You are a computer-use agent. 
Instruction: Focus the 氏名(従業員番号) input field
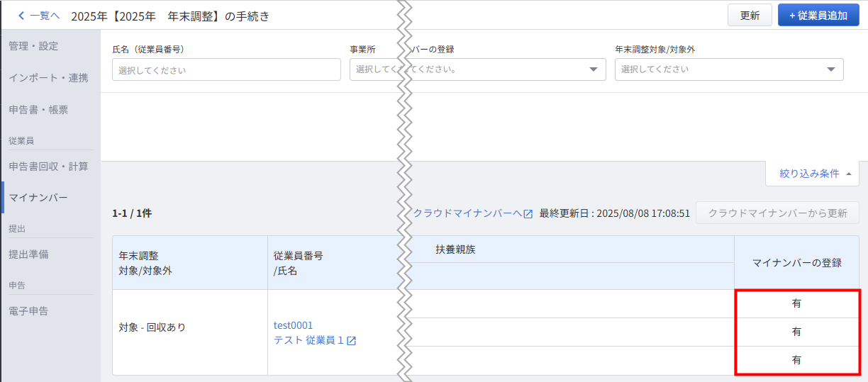[x=226, y=69]
